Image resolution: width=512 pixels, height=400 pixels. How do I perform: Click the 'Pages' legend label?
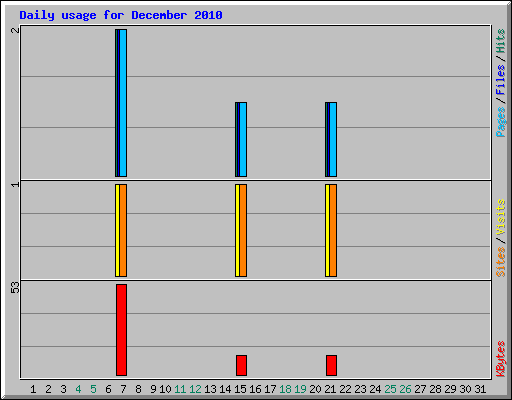tap(501, 122)
